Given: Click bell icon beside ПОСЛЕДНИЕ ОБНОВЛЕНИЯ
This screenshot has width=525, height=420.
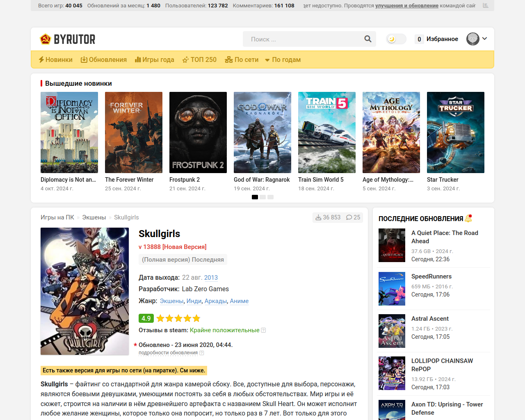Looking at the screenshot, I should pos(468,218).
